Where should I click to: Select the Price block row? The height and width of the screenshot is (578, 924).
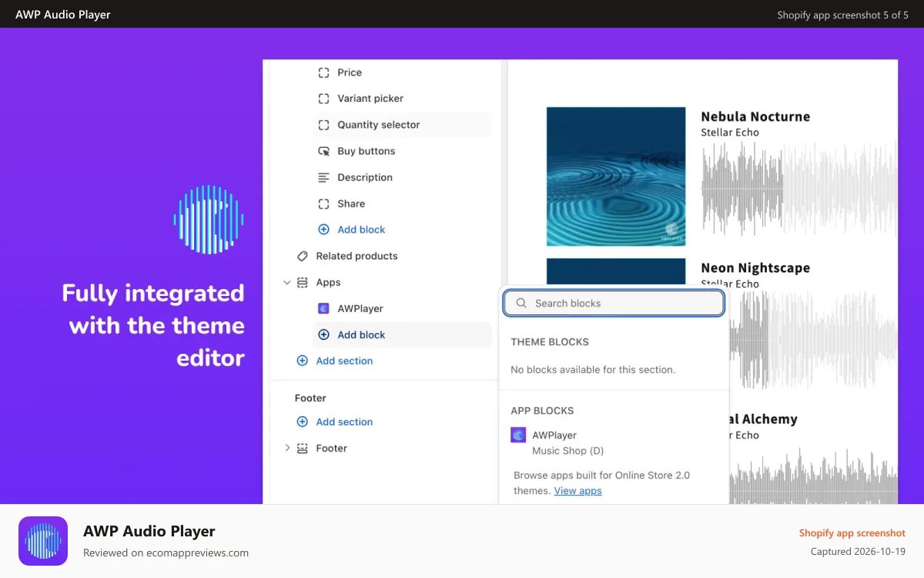pyautogui.click(x=403, y=72)
